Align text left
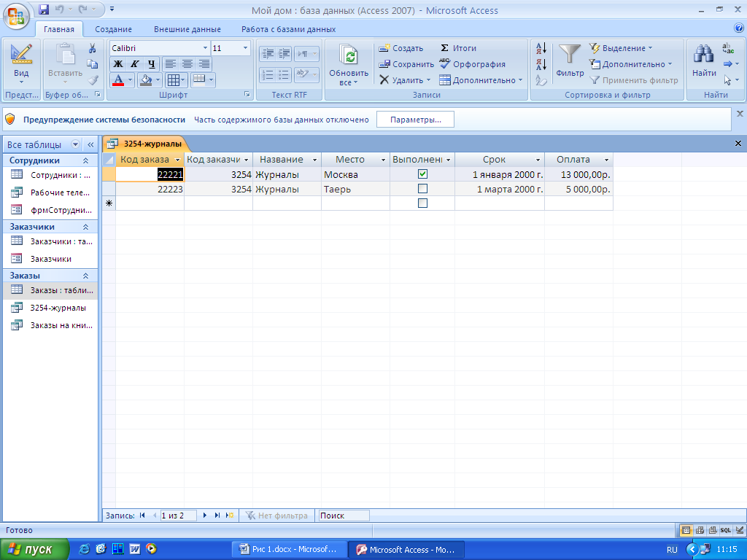 tap(171, 64)
